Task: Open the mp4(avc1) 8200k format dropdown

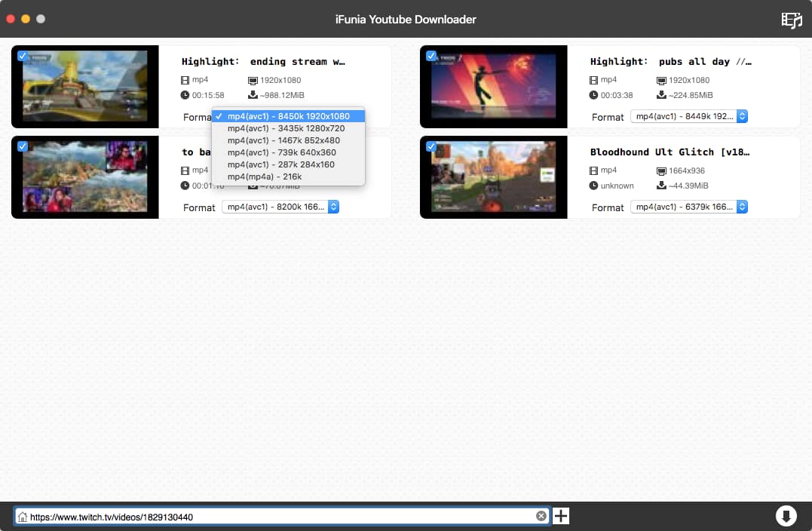Action: (x=280, y=207)
